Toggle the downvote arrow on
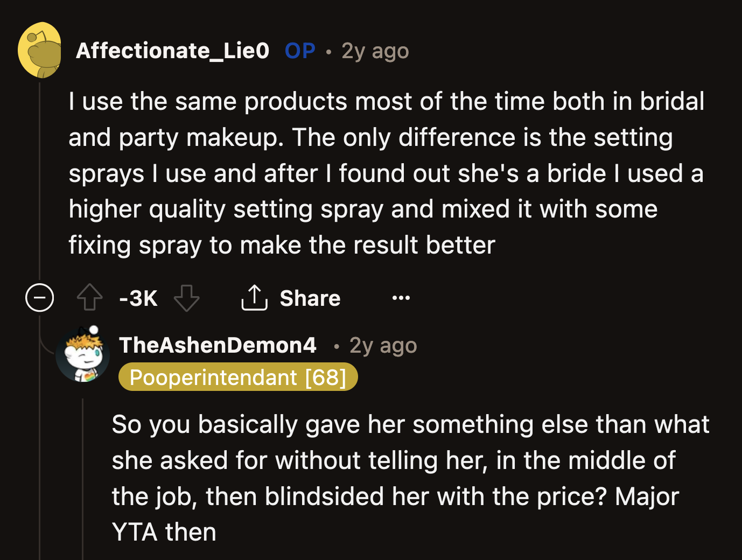Screen dimensions: 742x560 tap(186, 298)
